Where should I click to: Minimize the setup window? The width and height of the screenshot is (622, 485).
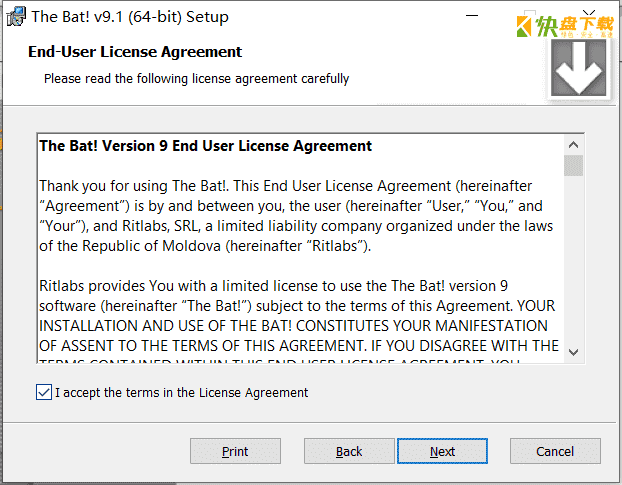click(x=472, y=16)
